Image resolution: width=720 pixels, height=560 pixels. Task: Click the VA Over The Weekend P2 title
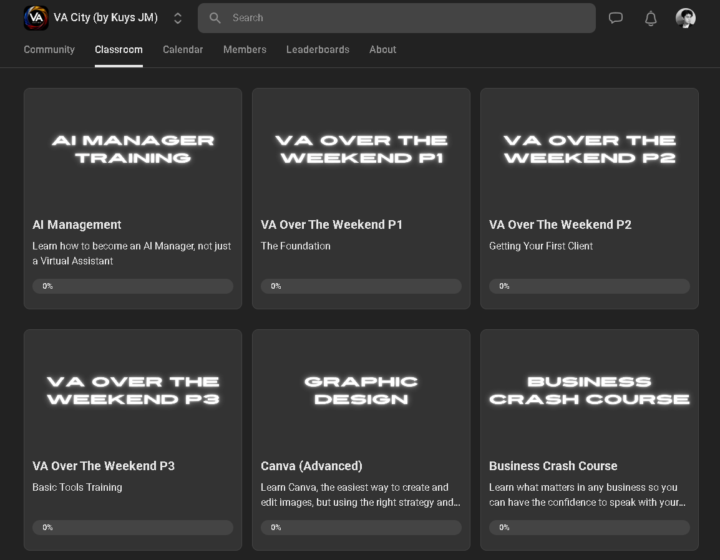click(560, 225)
